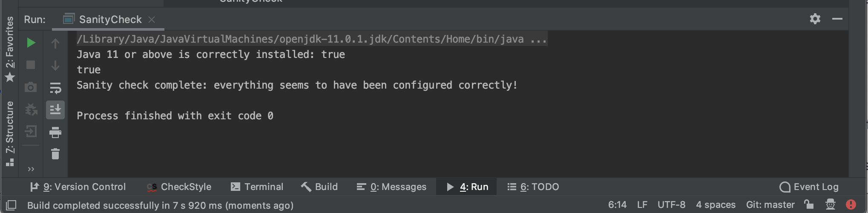Close the SanityCheck run tab
The height and width of the screenshot is (213, 868).
click(x=152, y=20)
